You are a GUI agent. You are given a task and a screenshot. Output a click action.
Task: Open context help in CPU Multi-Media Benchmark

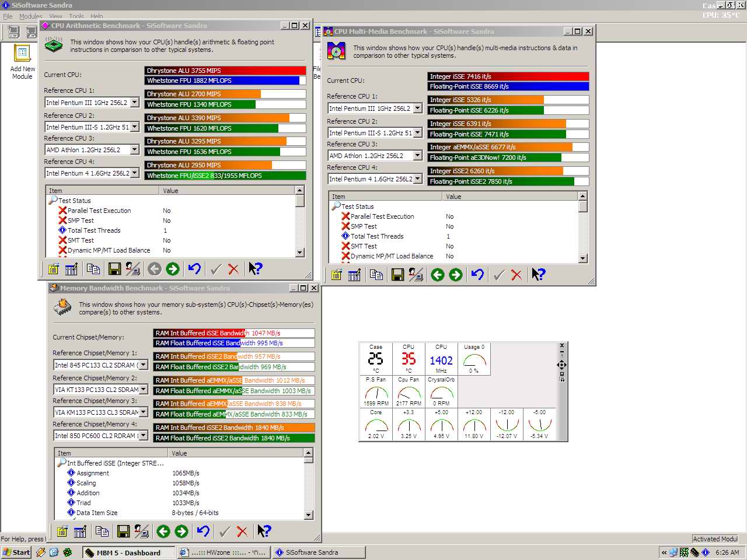539,275
